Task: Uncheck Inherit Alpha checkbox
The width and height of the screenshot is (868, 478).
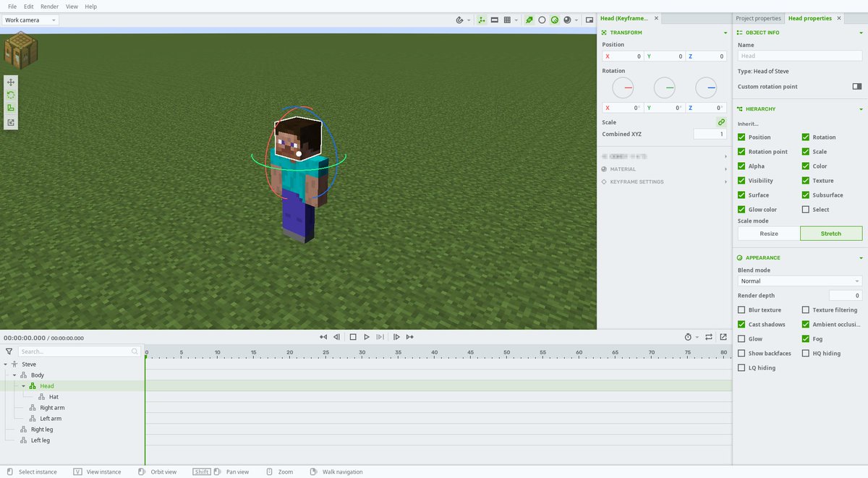Action: pos(741,166)
